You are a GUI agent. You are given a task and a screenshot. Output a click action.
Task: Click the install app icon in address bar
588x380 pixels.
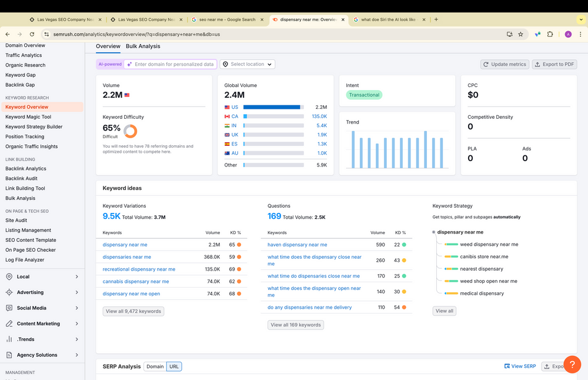click(509, 34)
